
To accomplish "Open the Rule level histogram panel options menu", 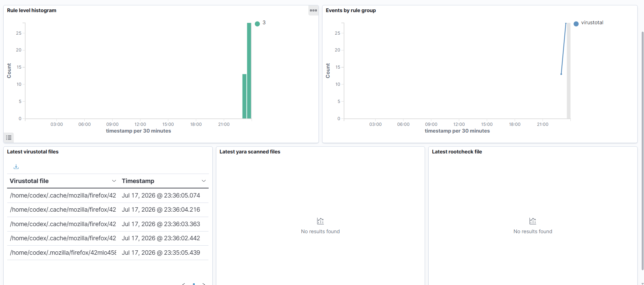I will pos(313,10).
